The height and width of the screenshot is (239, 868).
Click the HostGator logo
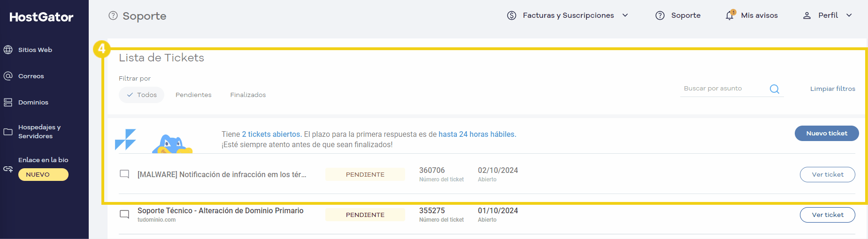tap(41, 17)
